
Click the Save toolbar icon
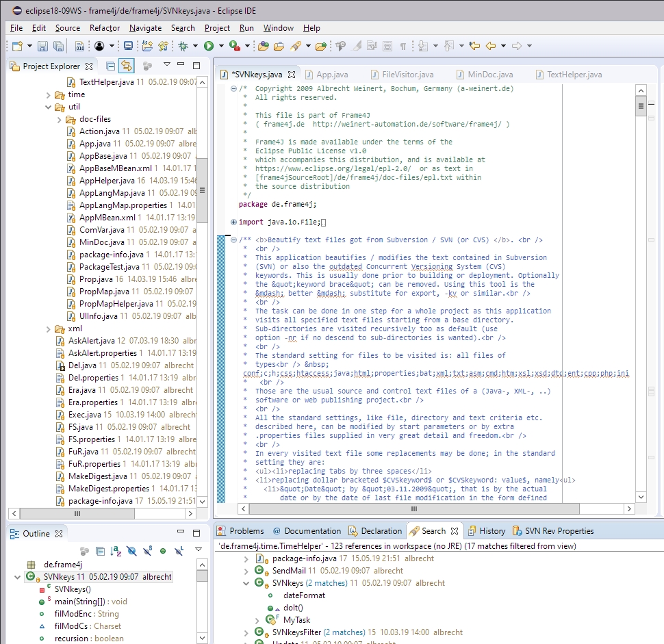pyautogui.click(x=42, y=46)
